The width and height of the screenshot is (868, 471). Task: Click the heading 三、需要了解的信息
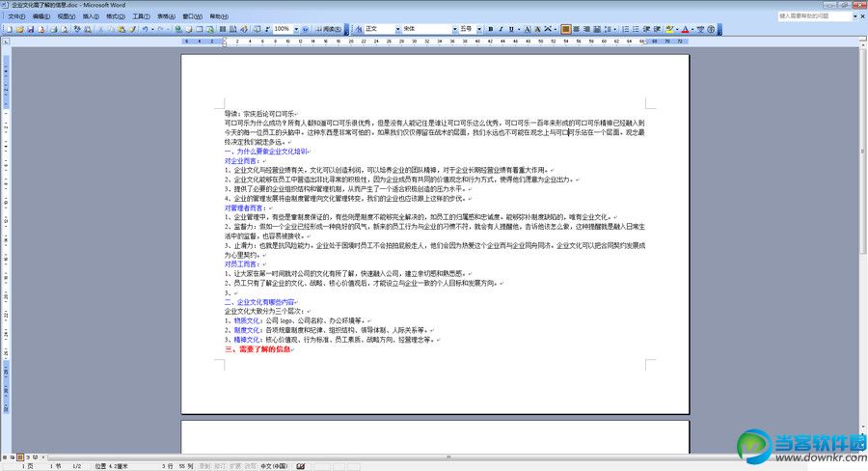(258, 349)
